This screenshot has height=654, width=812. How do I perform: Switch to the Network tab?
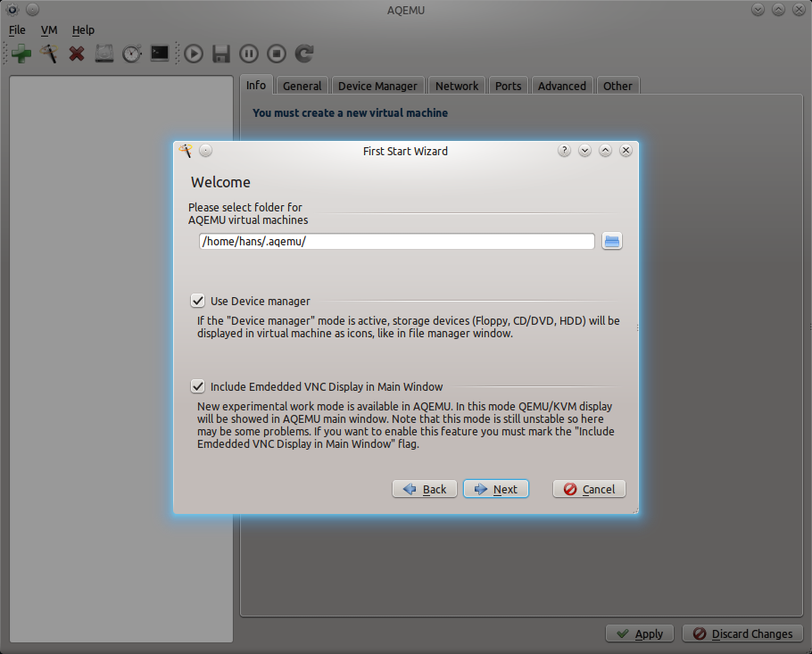pos(457,86)
